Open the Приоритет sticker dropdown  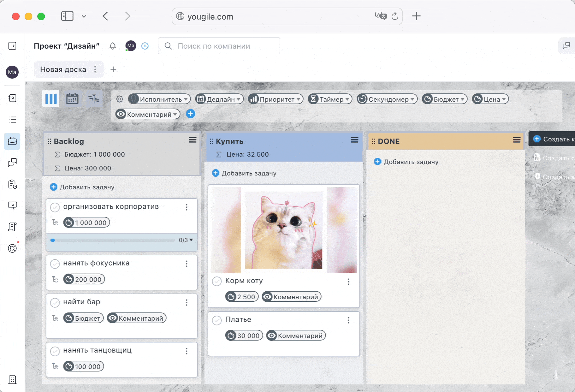(x=276, y=99)
